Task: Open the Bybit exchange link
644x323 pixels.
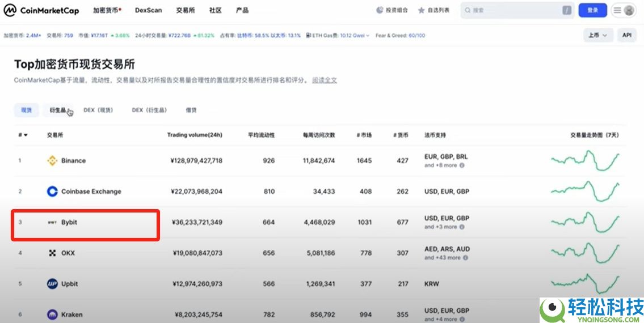Action: [x=69, y=223]
